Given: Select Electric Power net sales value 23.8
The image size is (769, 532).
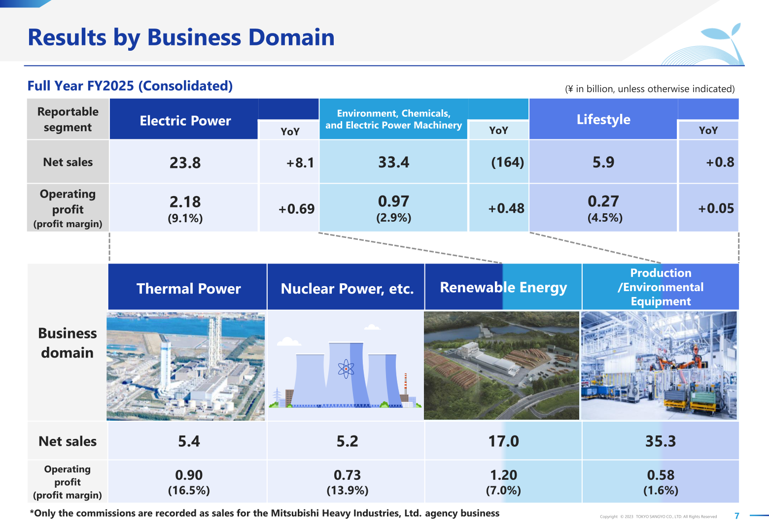Looking at the screenshot, I should [185, 163].
